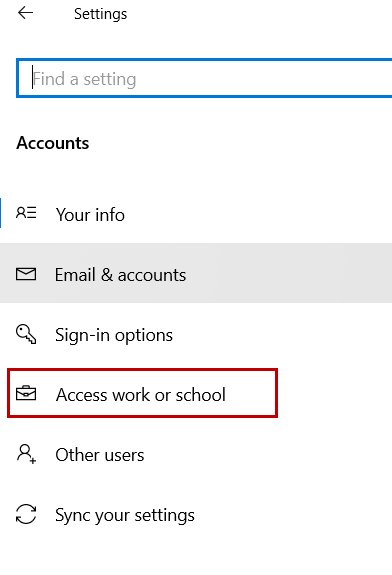Click the briefcase icon for work or school
This screenshot has width=392, height=575.
26,393
